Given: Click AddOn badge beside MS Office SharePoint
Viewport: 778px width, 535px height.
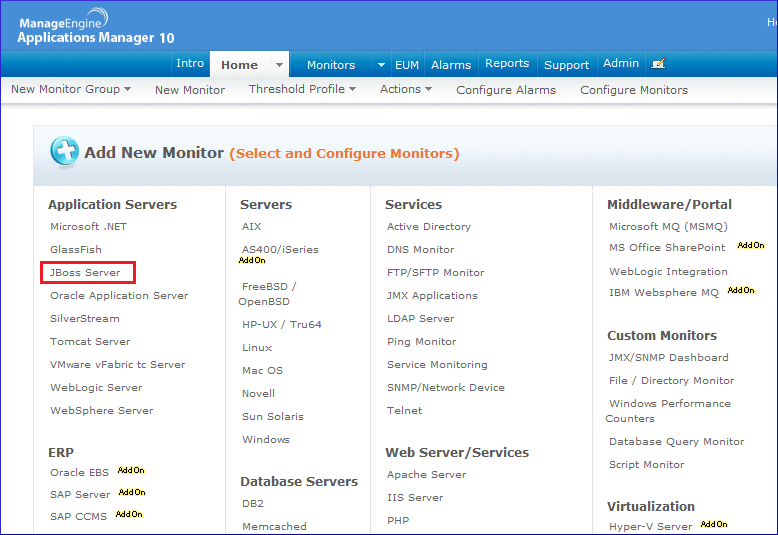Looking at the screenshot, I should (x=751, y=245).
